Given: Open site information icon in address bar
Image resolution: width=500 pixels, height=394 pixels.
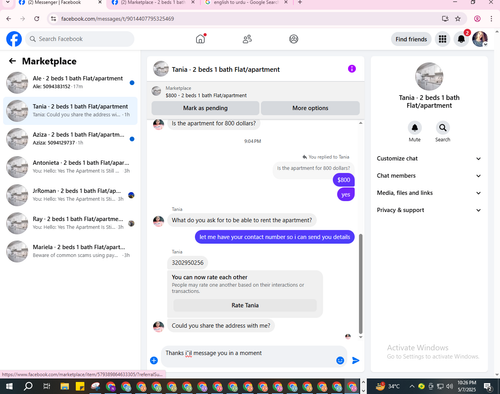Looking at the screenshot, I should pos(53,19).
